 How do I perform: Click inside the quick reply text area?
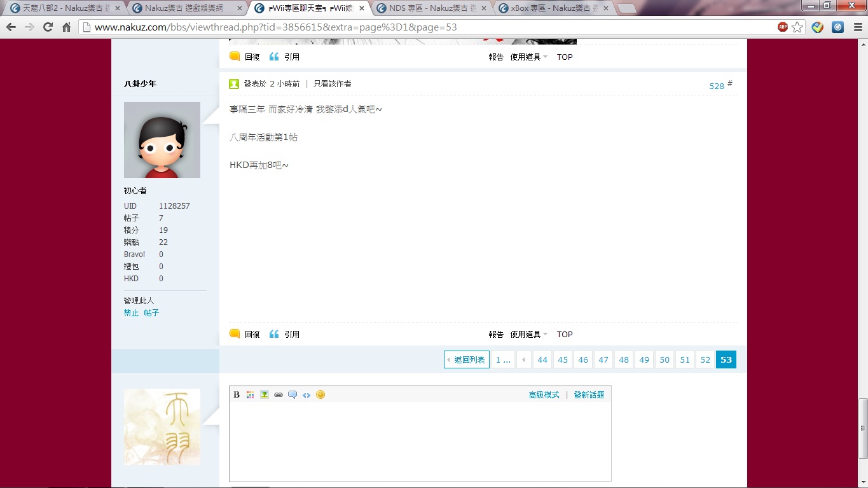(x=420, y=441)
